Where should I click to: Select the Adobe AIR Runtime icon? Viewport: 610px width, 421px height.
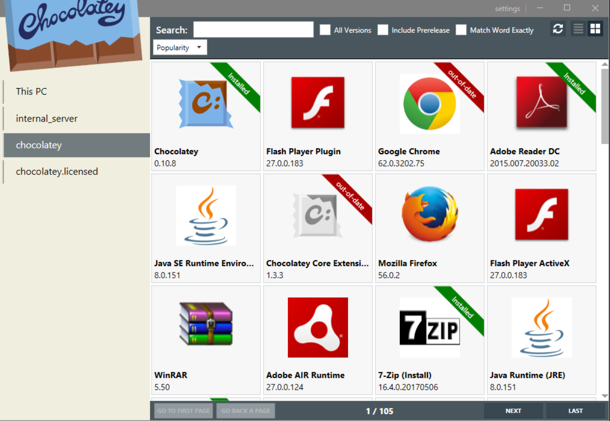[318, 328]
